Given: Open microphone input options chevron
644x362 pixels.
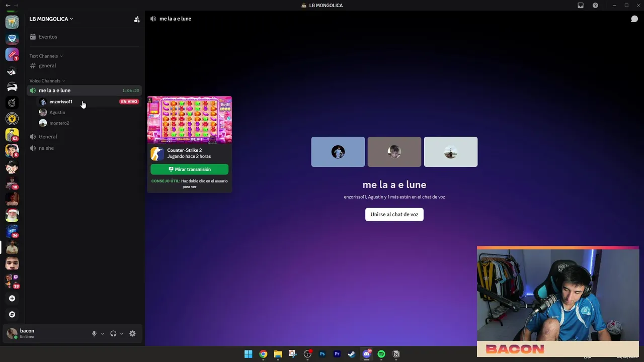Looking at the screenshot, I should [103, 334].
